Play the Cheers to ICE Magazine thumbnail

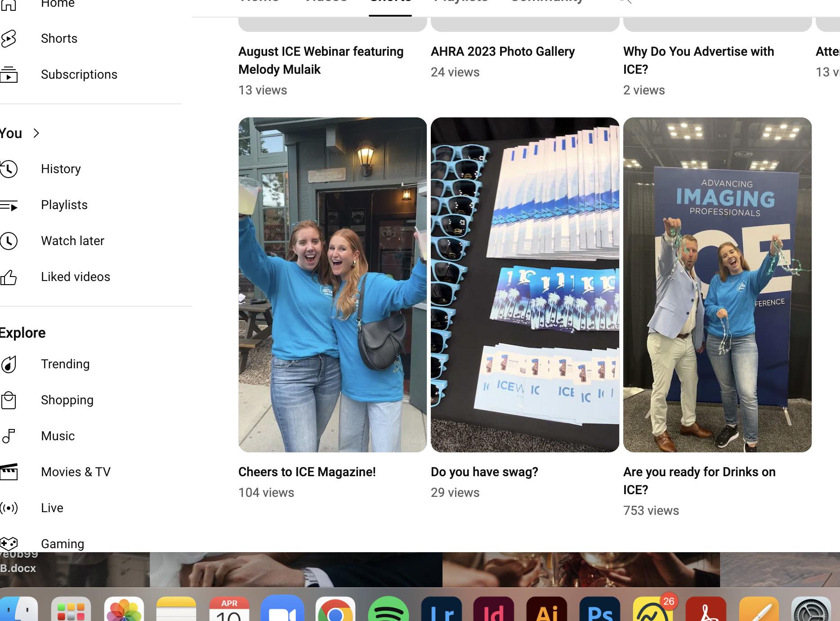332,285
